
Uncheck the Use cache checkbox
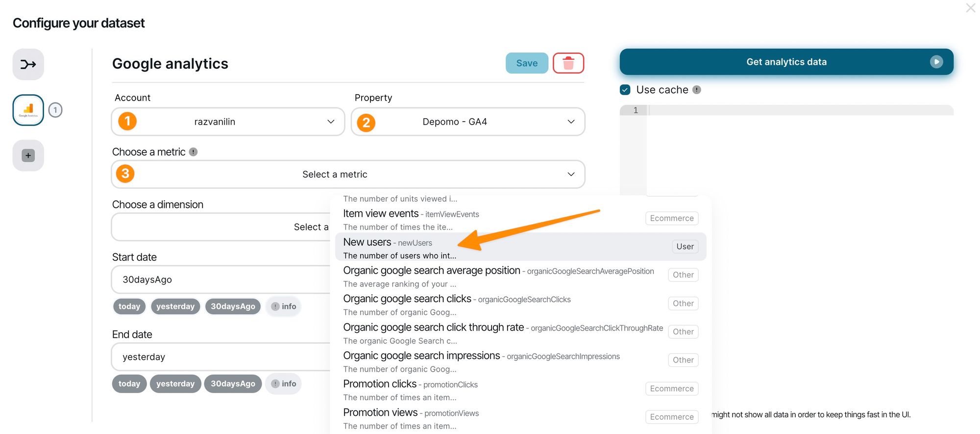625,90
